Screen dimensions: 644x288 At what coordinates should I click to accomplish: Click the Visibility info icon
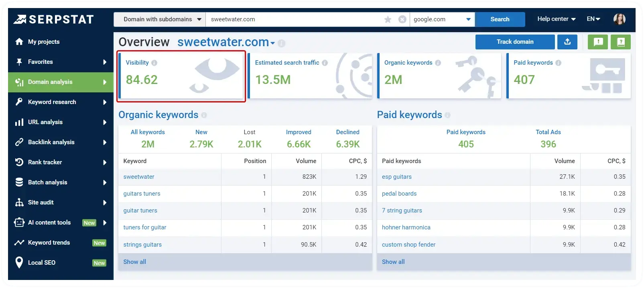(x=154, y=63)
